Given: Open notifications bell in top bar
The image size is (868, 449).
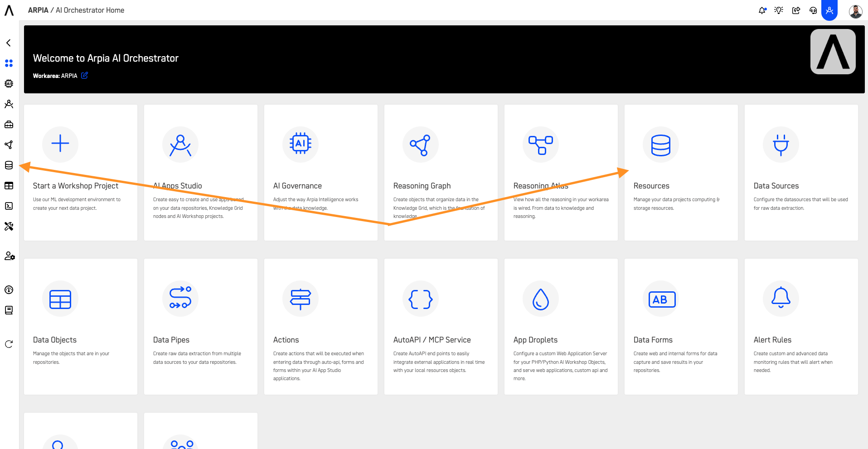Looking at the screenshot, I should coord(762,10).
